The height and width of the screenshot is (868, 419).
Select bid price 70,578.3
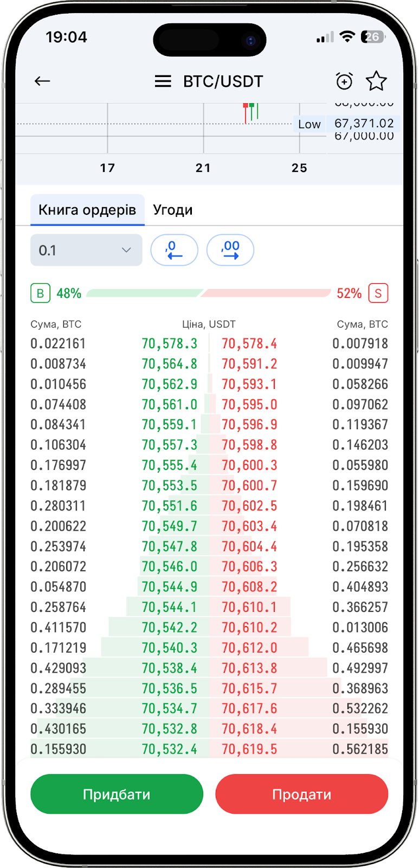click(x=169, y=344)
